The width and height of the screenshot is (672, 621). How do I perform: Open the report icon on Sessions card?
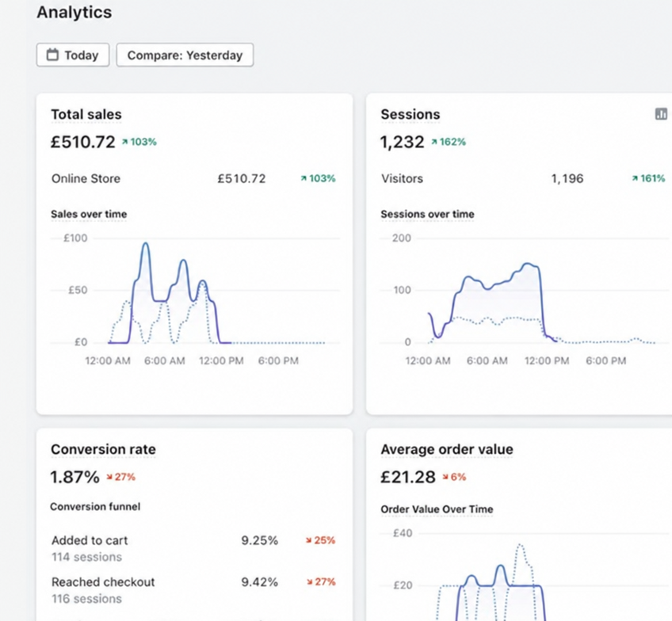(x=661, y=114)
